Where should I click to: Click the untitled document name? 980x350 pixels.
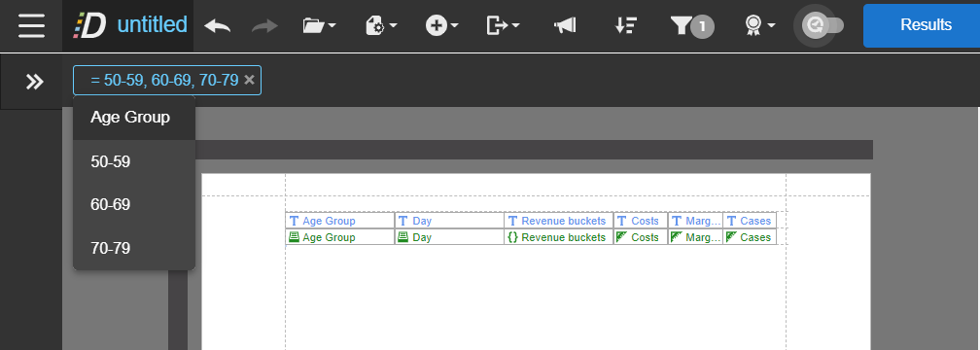point(152,25)
